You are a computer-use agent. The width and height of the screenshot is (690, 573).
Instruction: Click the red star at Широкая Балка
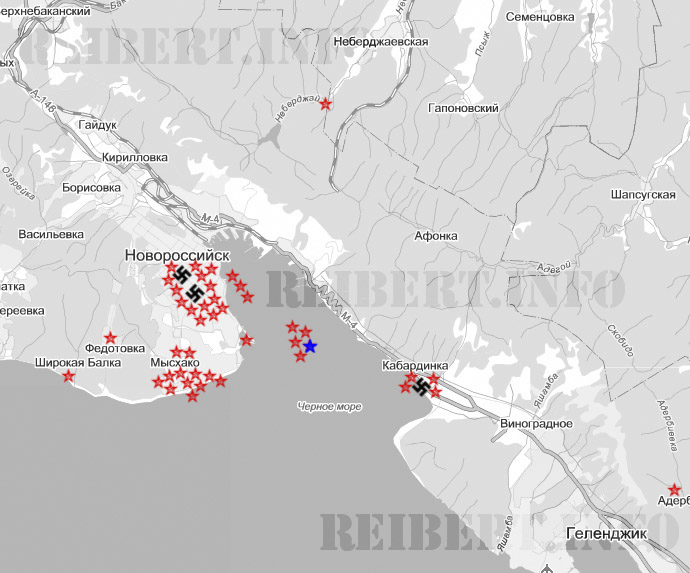(69, 376)
